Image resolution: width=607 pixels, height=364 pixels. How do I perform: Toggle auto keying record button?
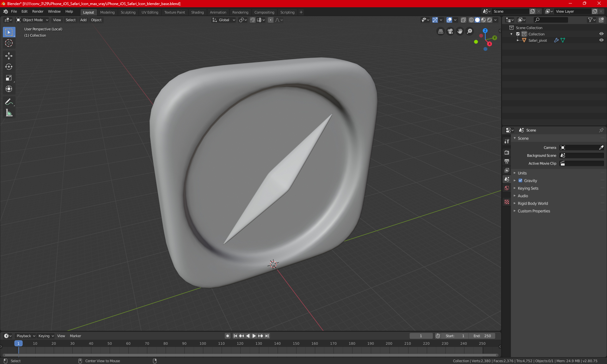pyautogui.click(x=227, y=336)
